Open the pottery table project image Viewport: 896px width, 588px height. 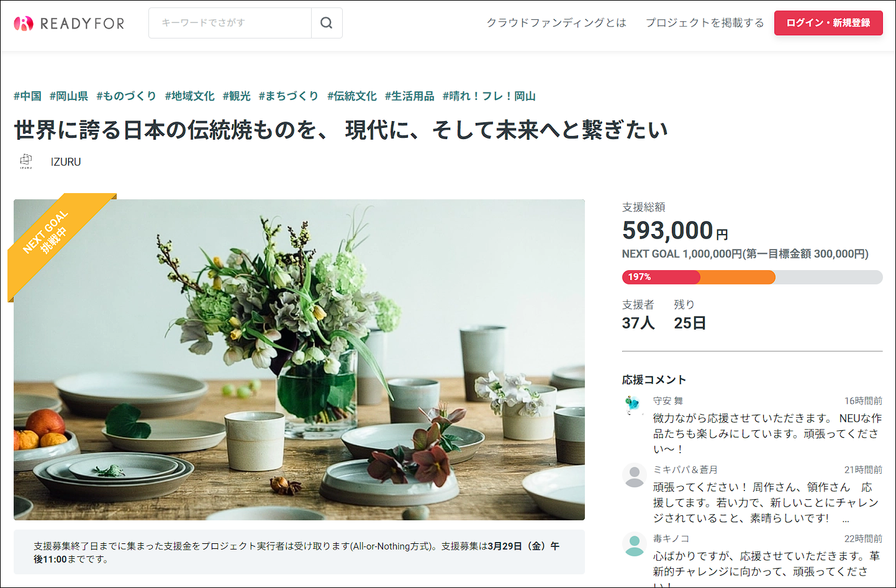coord(299,360)
